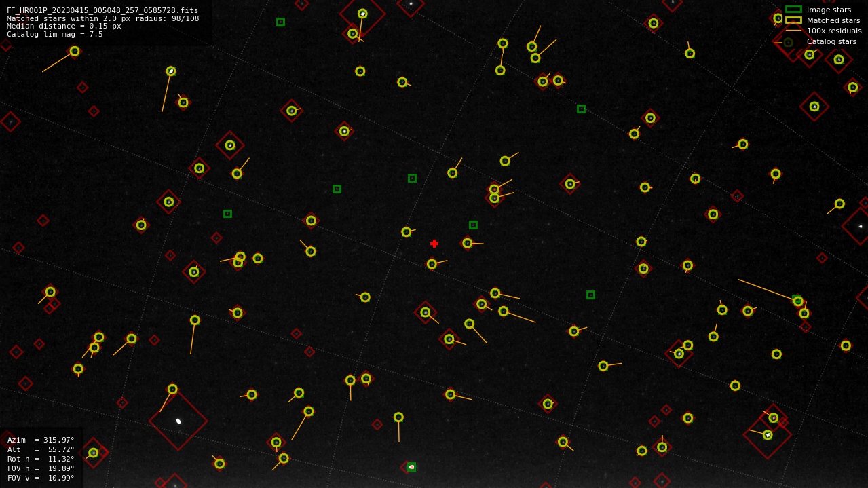The height and width of the screenshot is (488, 868).
Task: Click the 'FOV h = 19.89°' value
Action: [41, 468]
